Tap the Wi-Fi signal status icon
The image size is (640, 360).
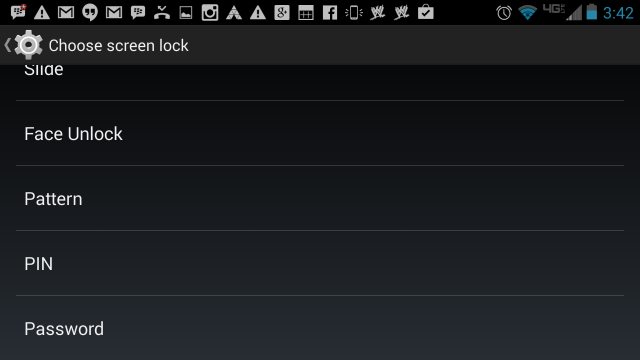(527, 13)
